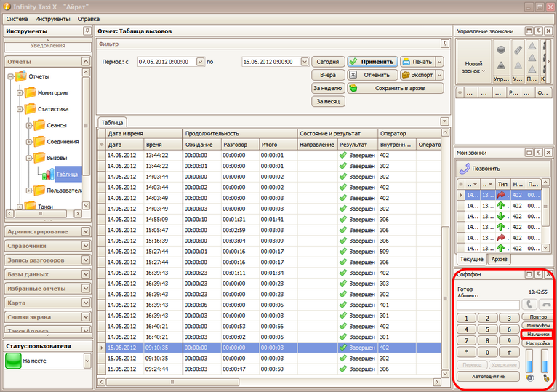Expand the Пользователи tree node
This screenshot has width=557, height=392.
coord(29,191)
